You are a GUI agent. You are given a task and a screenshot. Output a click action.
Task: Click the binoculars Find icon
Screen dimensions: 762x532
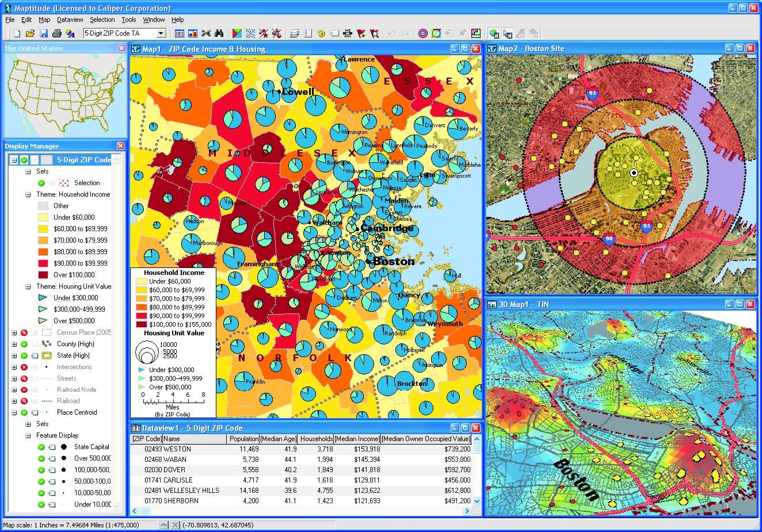tap(219, 33)
